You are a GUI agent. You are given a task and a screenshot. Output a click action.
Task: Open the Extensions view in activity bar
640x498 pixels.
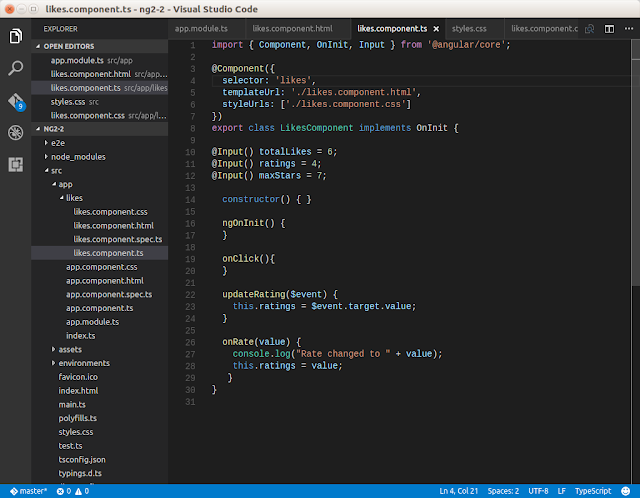tap(16, 165)
